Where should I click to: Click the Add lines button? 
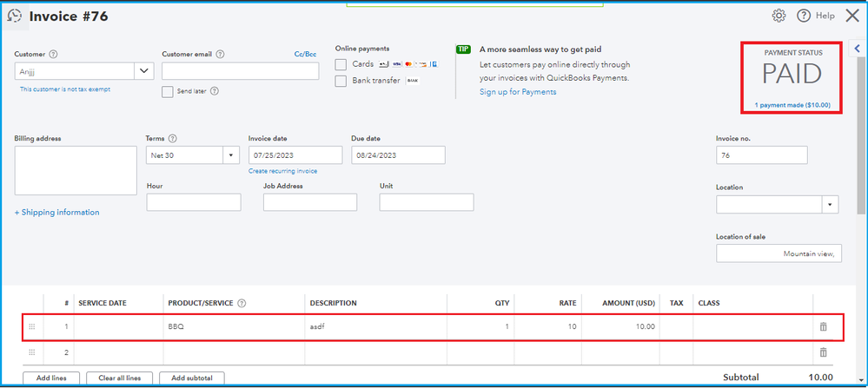click(x=51, y=378)
